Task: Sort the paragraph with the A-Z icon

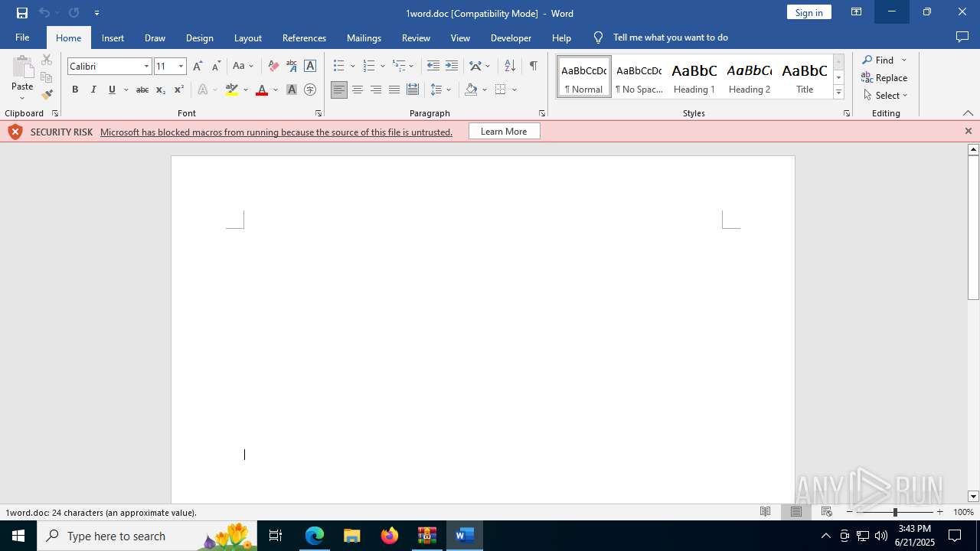Action: [x=510, y=66]
